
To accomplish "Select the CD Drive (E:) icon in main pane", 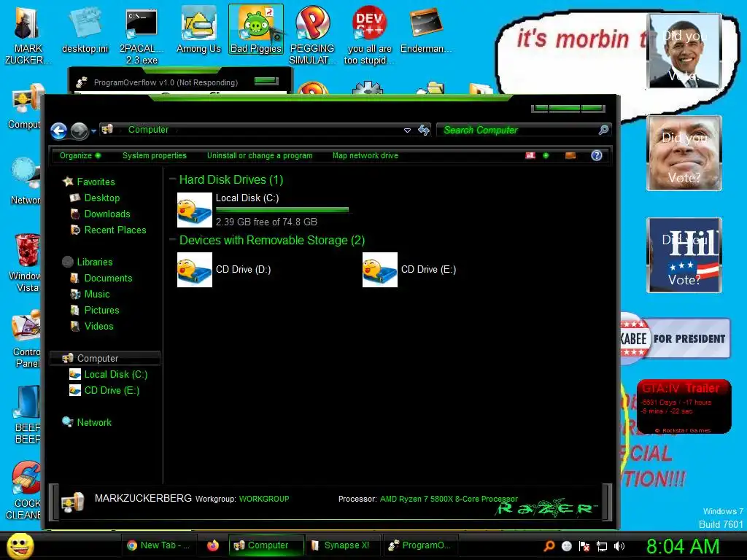I will (x=379, y=270).
